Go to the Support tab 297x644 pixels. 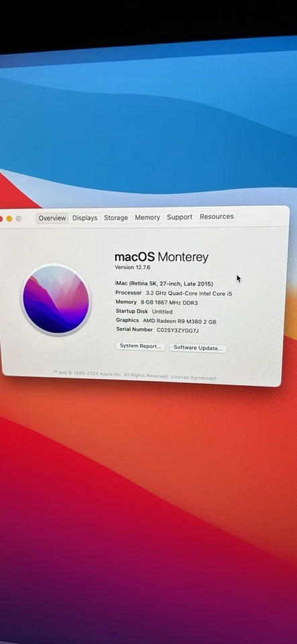(179, 217)
